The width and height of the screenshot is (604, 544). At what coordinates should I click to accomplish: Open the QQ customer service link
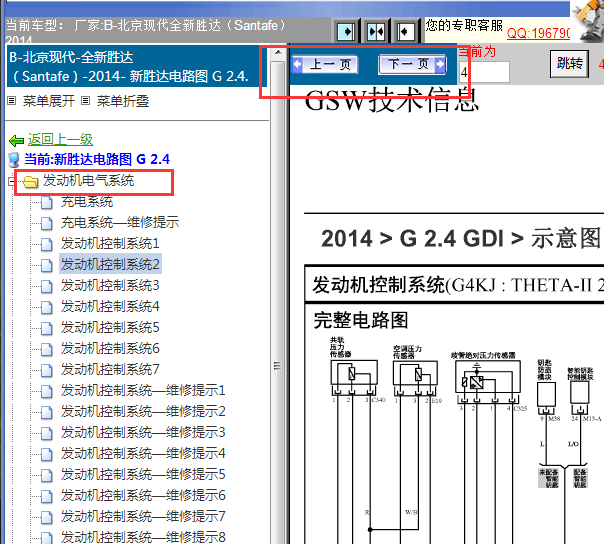538,33
